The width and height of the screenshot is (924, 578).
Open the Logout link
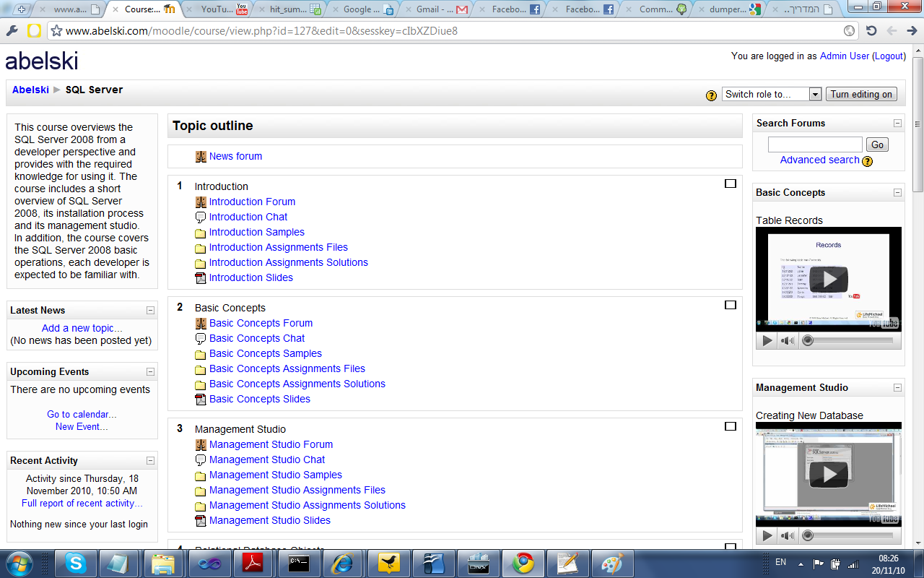pyautogui.click(x=889, y=56)
